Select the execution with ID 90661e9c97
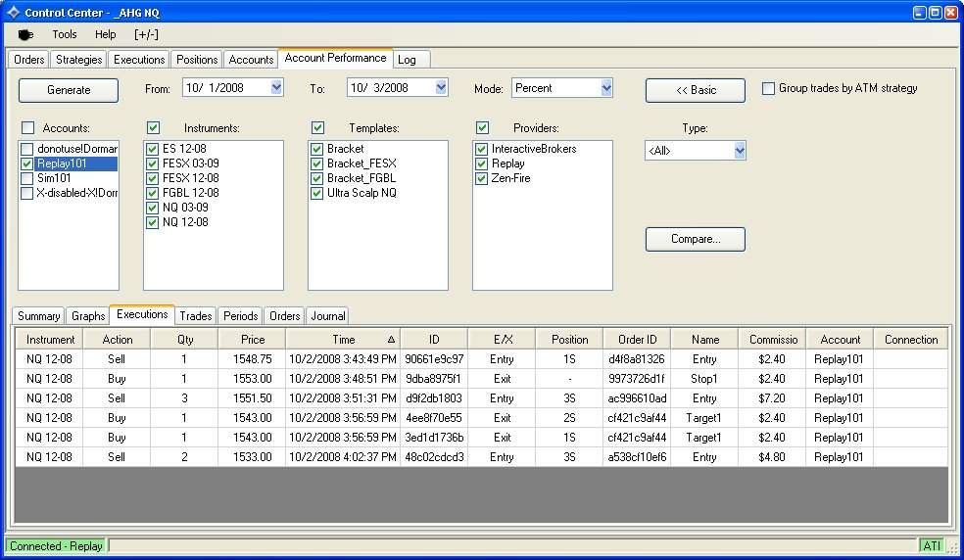964x560 pixels. click(434, 359)
